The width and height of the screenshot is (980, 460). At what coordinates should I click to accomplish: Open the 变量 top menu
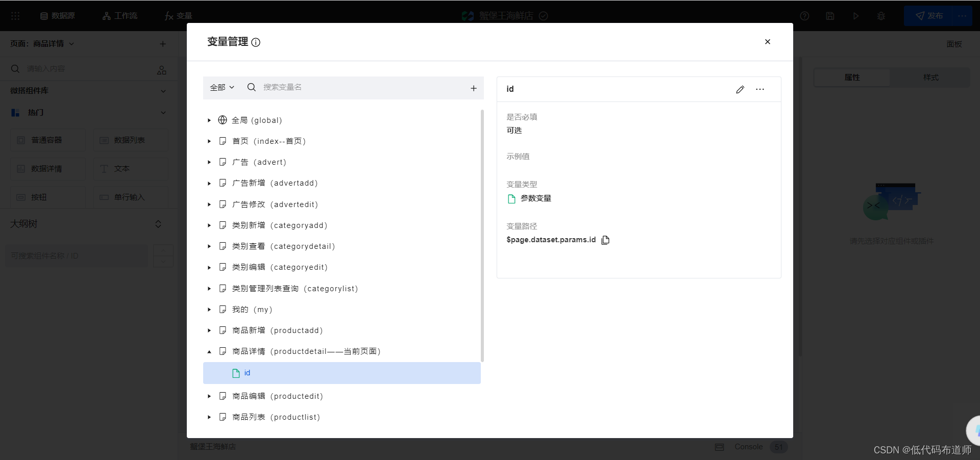pos(179,16)
